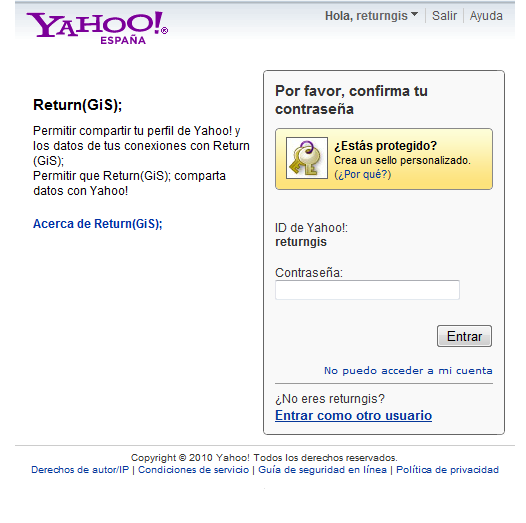Open 'Política de privacidad' footer link
Viewport: 526px width, 523px height.
(x=447, y=469)
